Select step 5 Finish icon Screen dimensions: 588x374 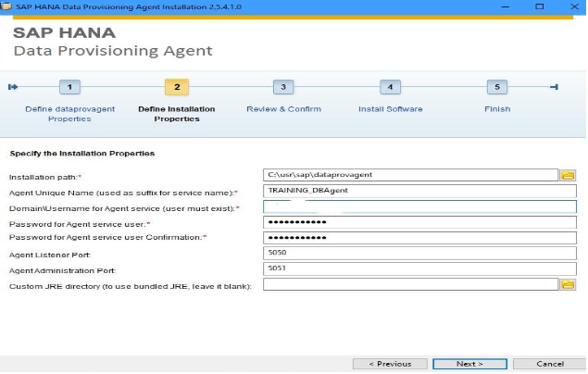coord(497,87)
